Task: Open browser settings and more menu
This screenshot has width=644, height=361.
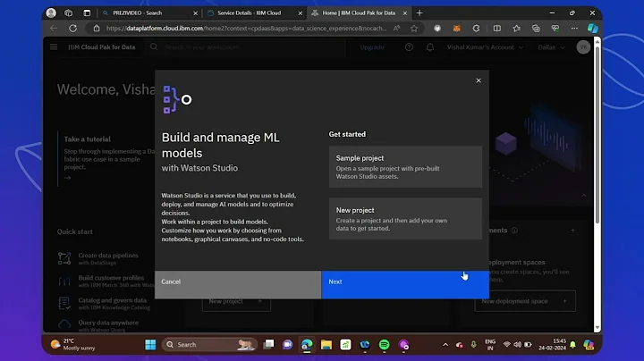Action: coord(574,29)
